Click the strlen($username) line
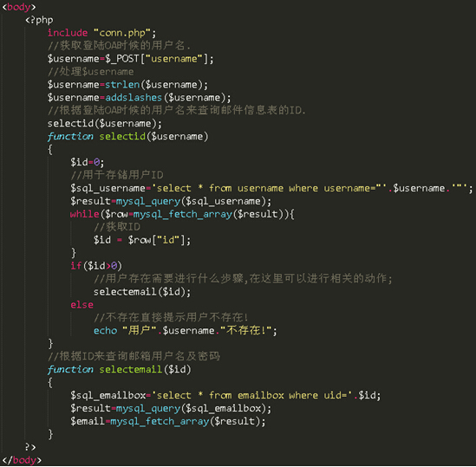The image size is (476, 467). click(127, 85)
